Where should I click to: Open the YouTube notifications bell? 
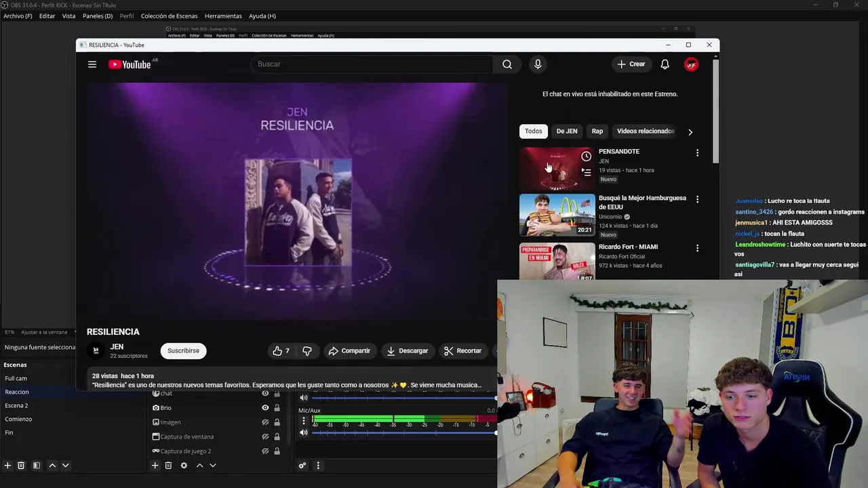pyautogui.click(x=665, y=64)
